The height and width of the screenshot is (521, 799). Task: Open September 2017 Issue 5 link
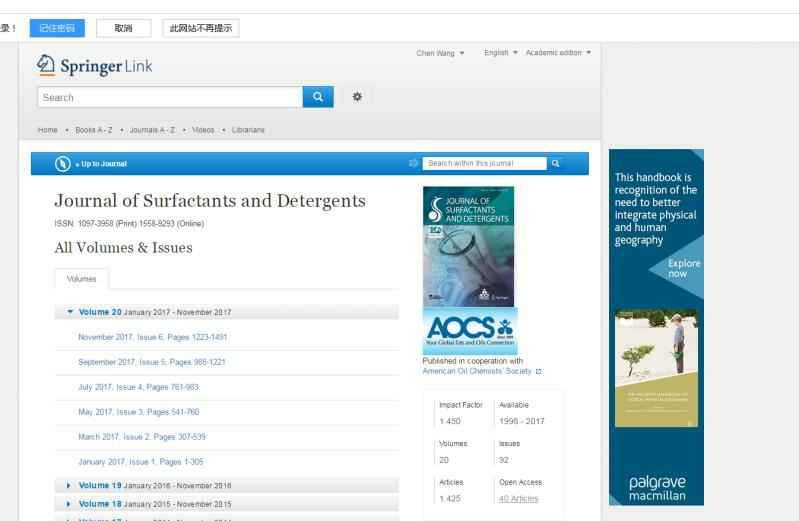tap(151, 362)
